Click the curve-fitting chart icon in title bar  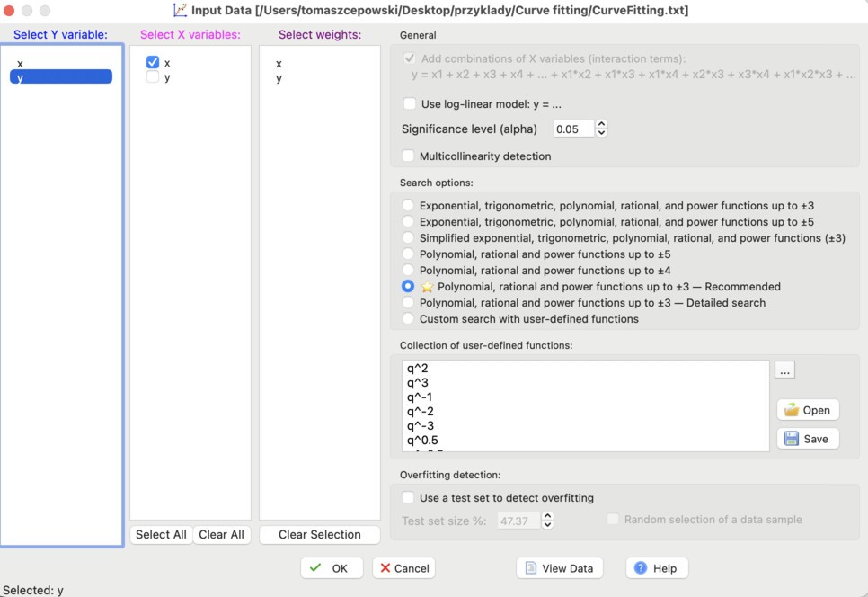coord(181,10)
